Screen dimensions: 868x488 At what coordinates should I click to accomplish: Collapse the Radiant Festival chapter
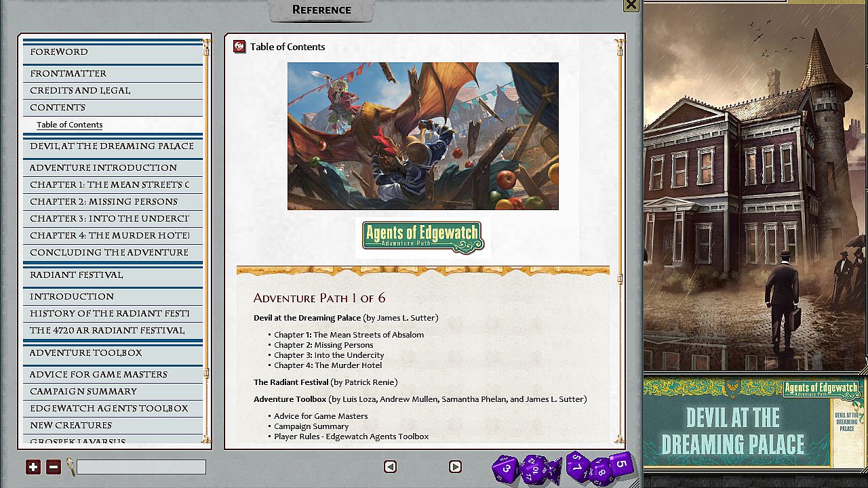click(113, 275)
